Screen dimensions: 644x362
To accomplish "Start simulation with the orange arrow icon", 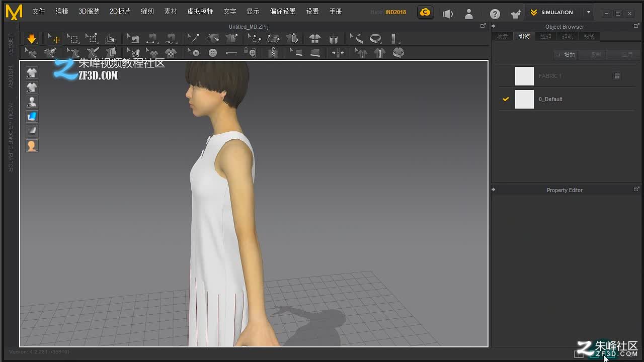I will click(x=32, y=39).
